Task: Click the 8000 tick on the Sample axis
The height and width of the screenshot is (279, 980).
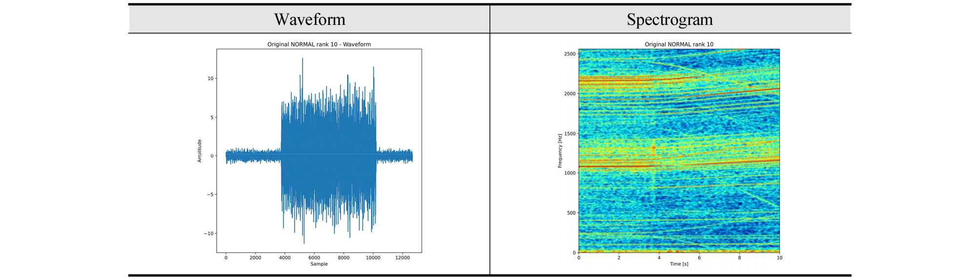Action: click(x=344, y=258)
